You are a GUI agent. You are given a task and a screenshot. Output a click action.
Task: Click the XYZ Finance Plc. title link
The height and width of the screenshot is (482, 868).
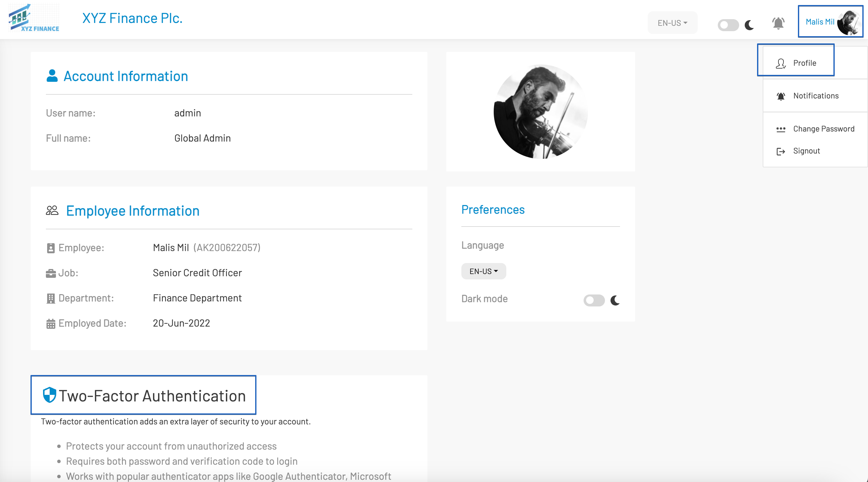tap(132, 18)
